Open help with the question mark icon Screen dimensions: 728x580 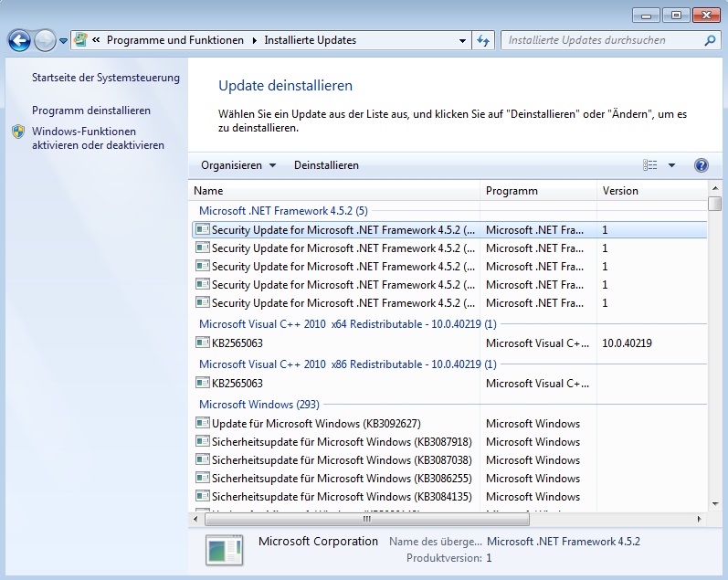702,164
